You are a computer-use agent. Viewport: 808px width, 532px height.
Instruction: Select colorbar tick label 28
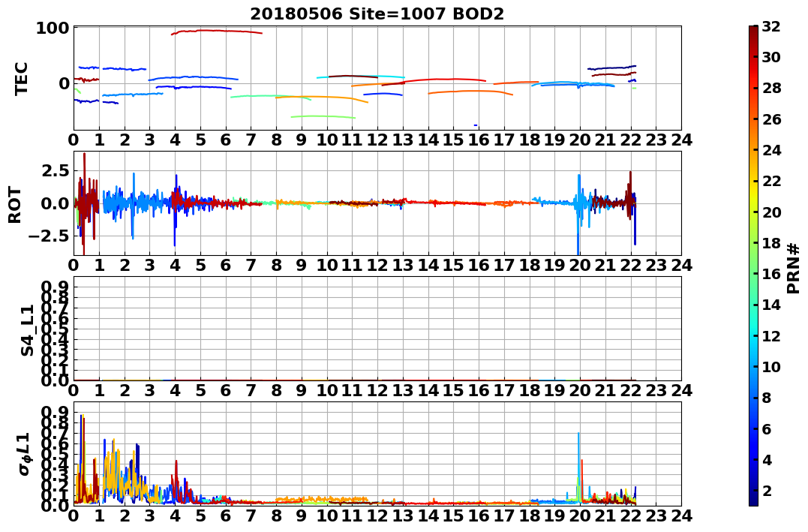click(x=771, y=88)
